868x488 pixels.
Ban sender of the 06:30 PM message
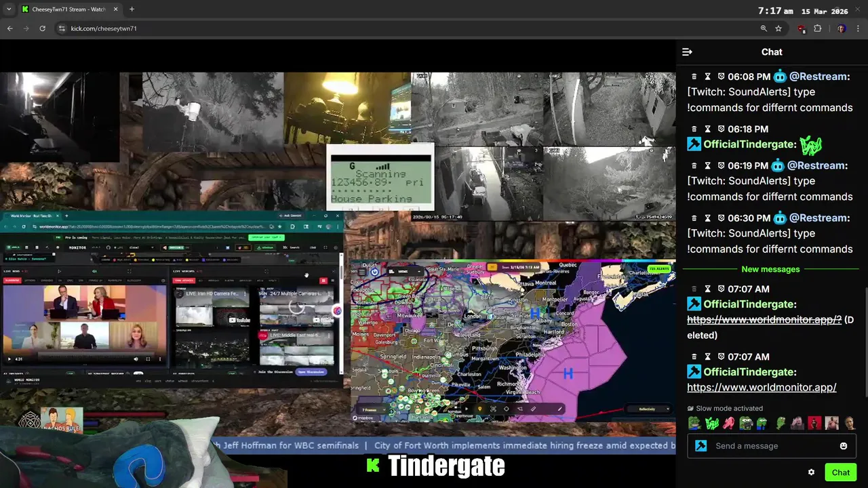tap(721, 218)
